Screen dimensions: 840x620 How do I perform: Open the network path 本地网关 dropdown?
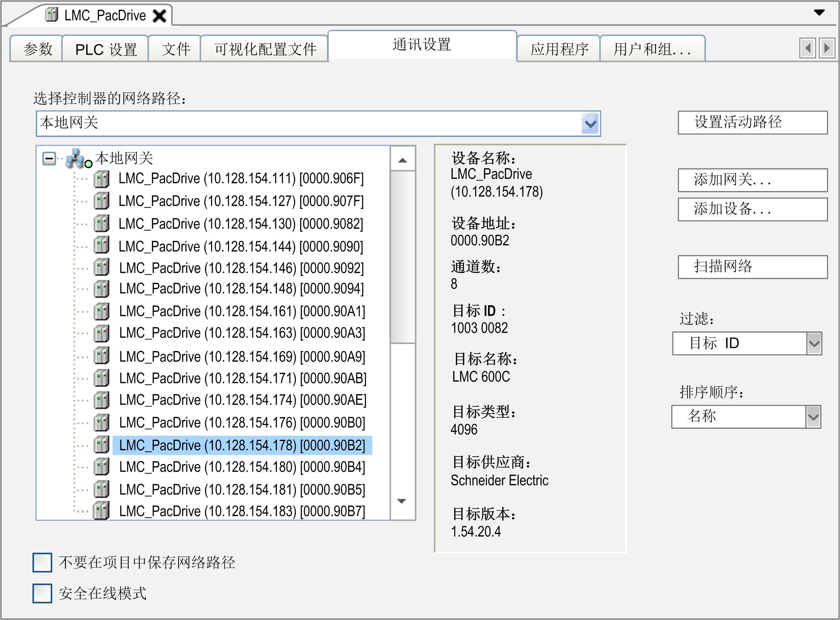(590, 123)
